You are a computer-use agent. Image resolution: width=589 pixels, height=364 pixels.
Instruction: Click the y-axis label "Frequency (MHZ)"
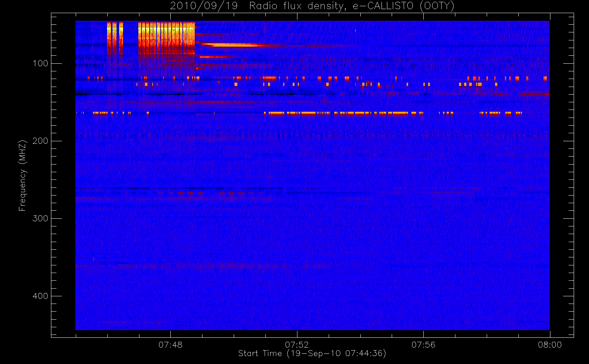23,175
